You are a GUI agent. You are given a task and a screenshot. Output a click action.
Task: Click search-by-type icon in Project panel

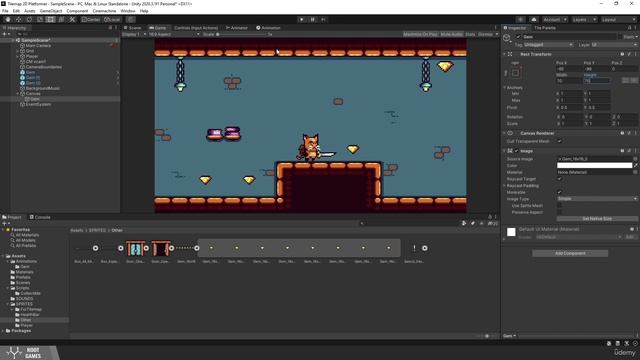click(x=464, y=223)
